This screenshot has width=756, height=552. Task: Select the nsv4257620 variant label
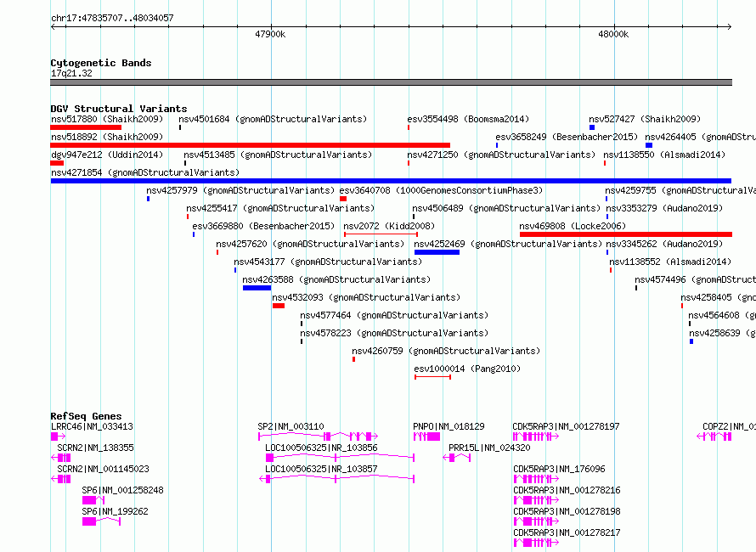point(310,244)
